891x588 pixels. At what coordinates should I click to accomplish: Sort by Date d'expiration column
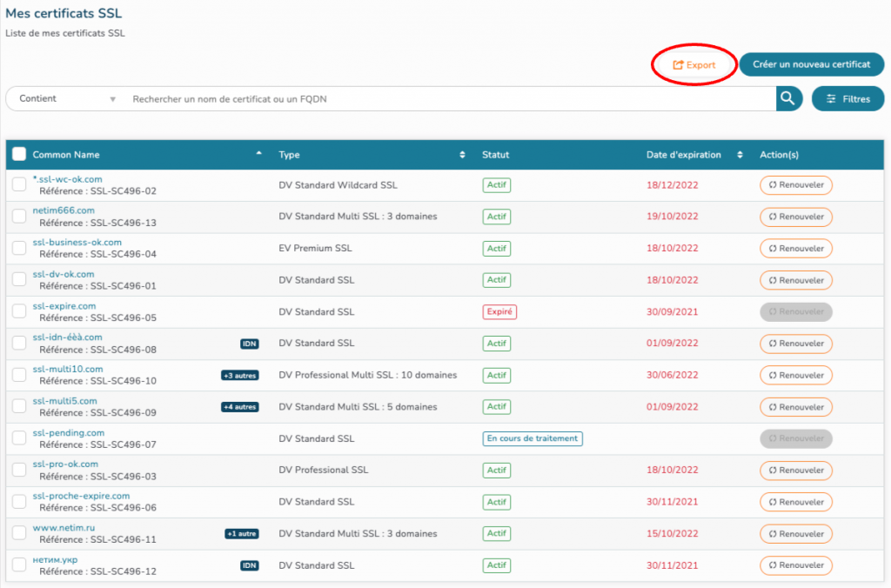coord(693,155)
